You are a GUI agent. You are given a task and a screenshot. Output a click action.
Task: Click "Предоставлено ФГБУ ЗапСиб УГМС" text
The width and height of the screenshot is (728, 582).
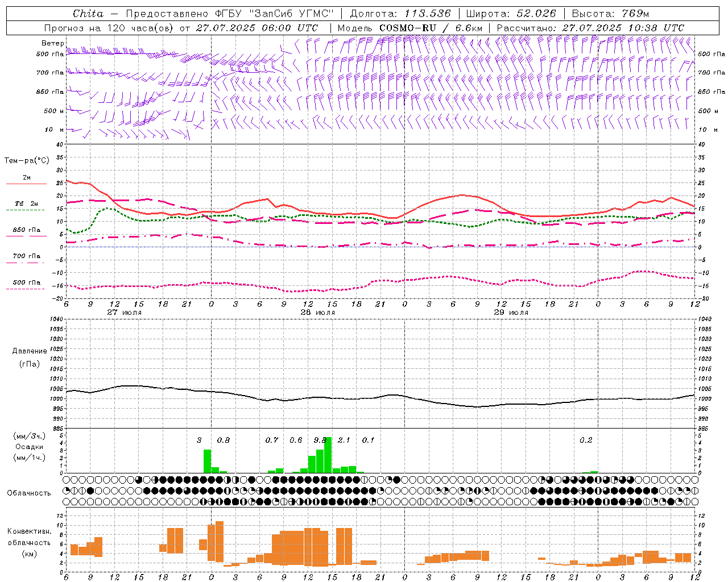pyautogui.click(x=230, y=14)
